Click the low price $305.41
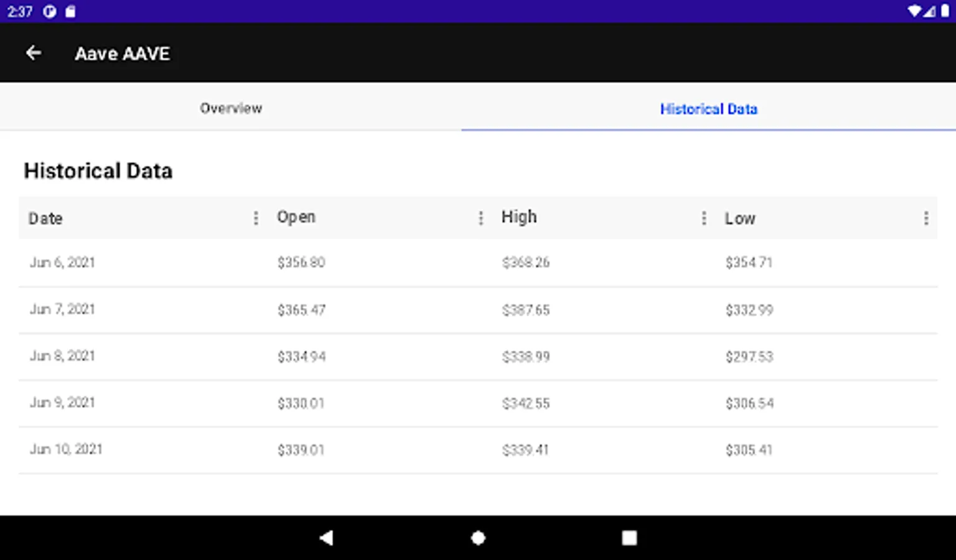The image size is (956, 560). tap(749, 450)
